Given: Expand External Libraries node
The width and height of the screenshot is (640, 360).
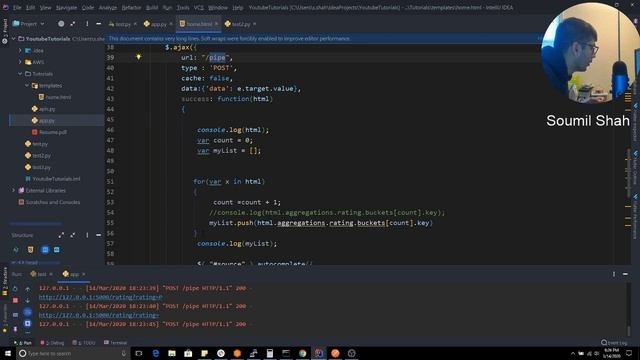Looking at the screenshot, I should click(x=13, y=191).
